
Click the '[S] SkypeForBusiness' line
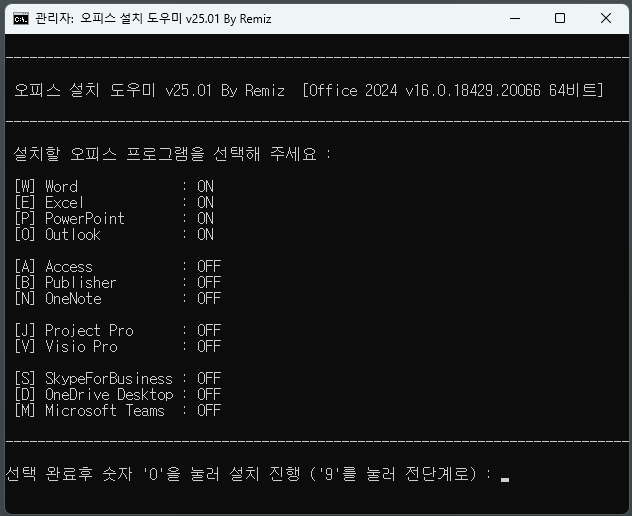pyautogui.click(x=94, y=379)
